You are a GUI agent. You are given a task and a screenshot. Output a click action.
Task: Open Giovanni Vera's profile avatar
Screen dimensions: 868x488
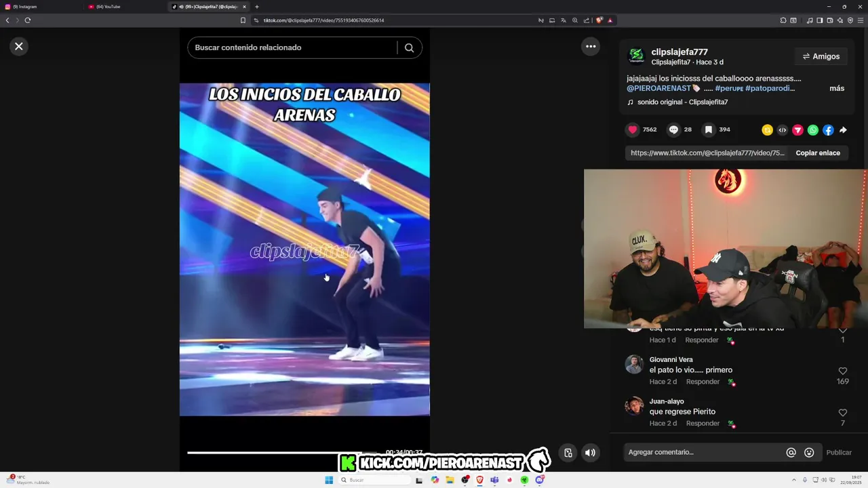(x=634, y=365)
